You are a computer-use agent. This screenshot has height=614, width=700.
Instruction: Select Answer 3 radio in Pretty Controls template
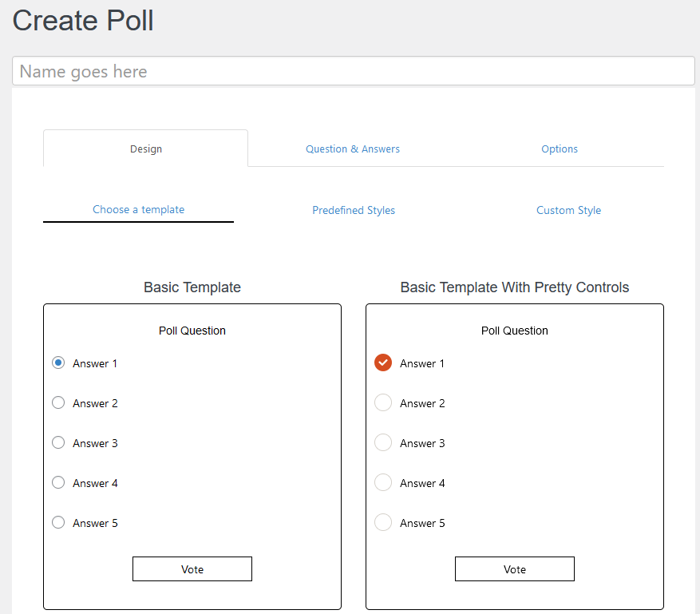383,442
